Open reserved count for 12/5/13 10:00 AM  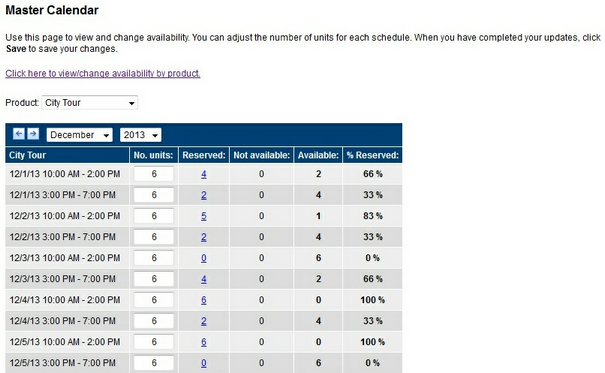coord(203,342)
